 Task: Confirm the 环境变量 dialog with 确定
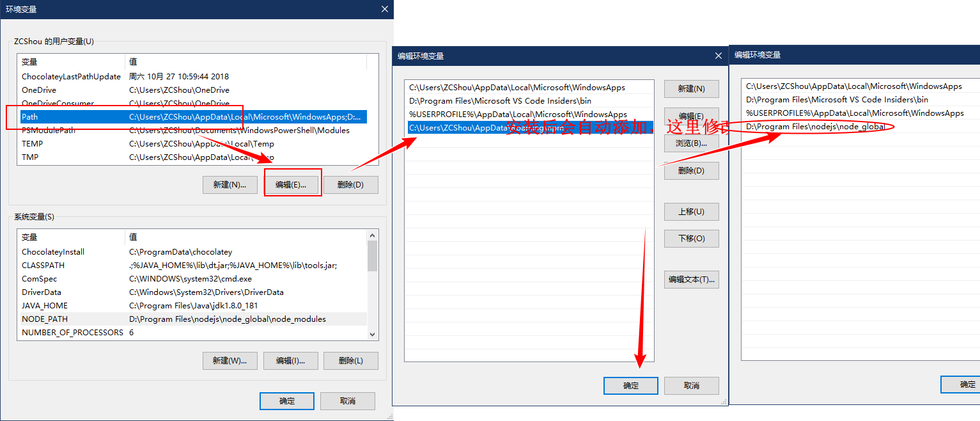point(287,401)
